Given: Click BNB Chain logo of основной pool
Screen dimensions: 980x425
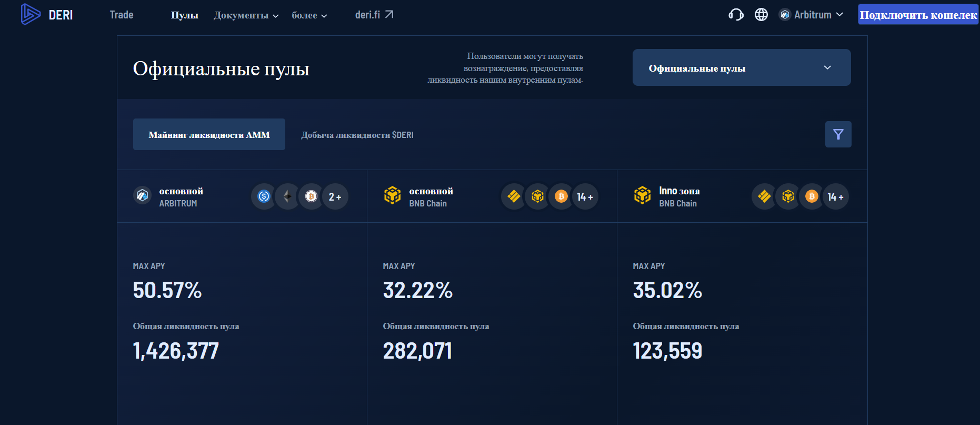Looking at the screenshot, I should (392, 195).
